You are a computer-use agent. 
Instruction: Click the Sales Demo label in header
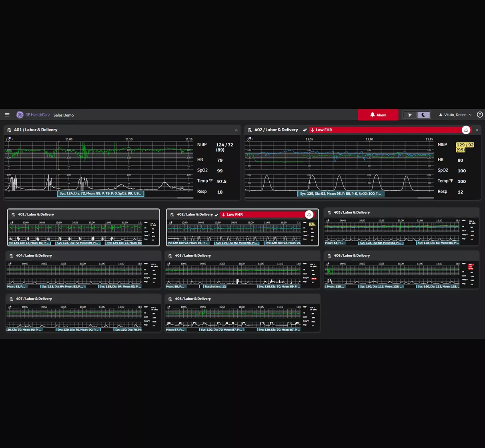click(64, 115)
